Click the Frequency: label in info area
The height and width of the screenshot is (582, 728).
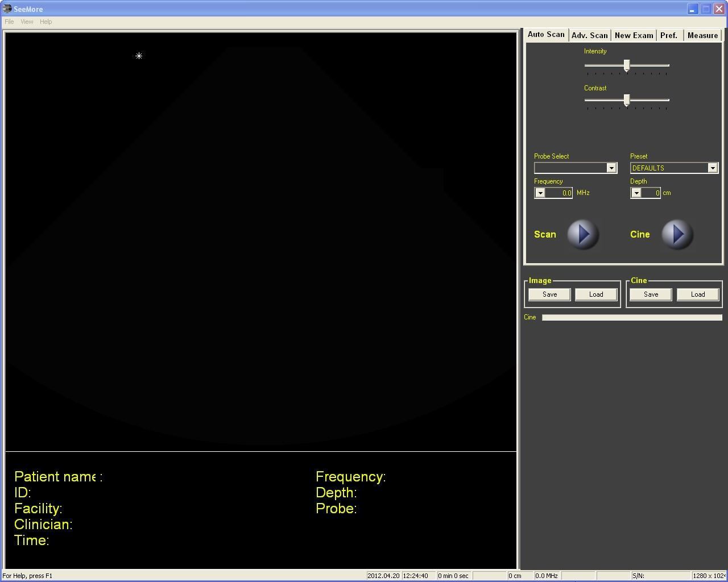click(x=350, y=477)
